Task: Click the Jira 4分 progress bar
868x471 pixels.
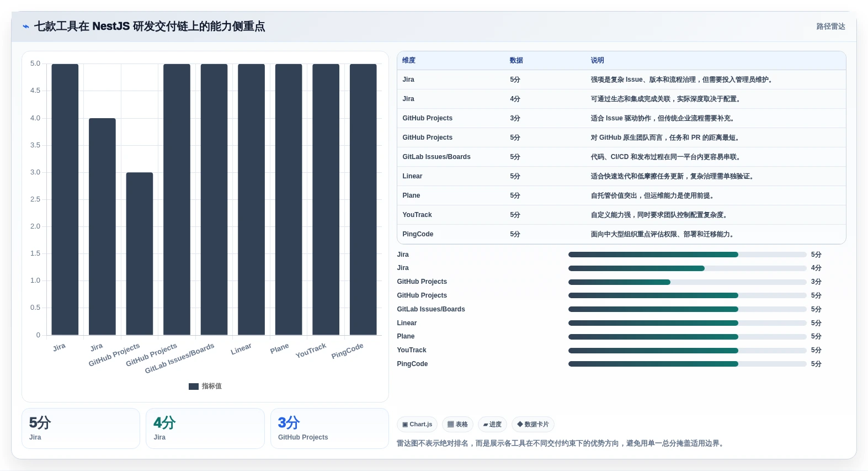Action: (688, 268)
